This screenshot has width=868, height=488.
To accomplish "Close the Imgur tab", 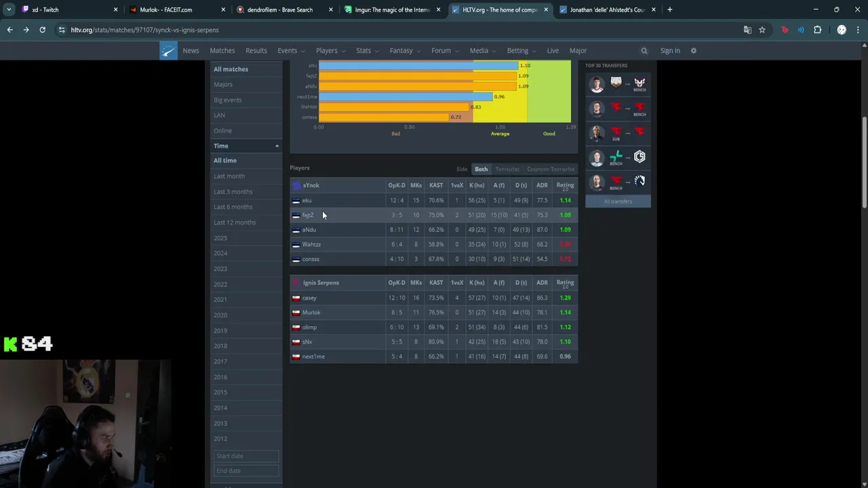I will [x=439, y=9].
